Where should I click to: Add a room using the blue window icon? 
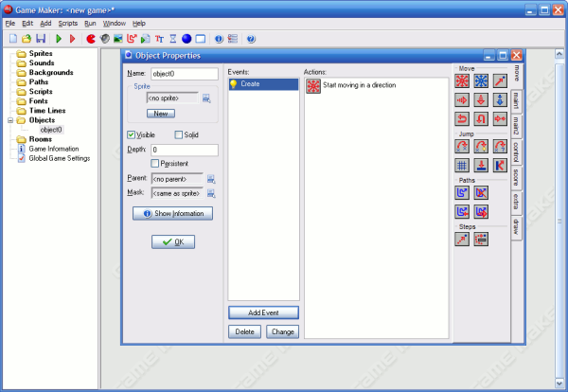tap(201, 39)
